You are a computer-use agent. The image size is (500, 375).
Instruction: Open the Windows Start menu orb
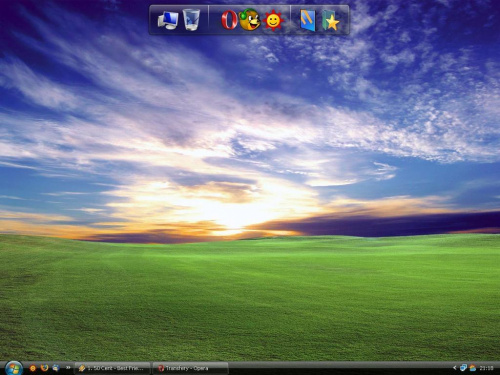click(x=14, y=368)
